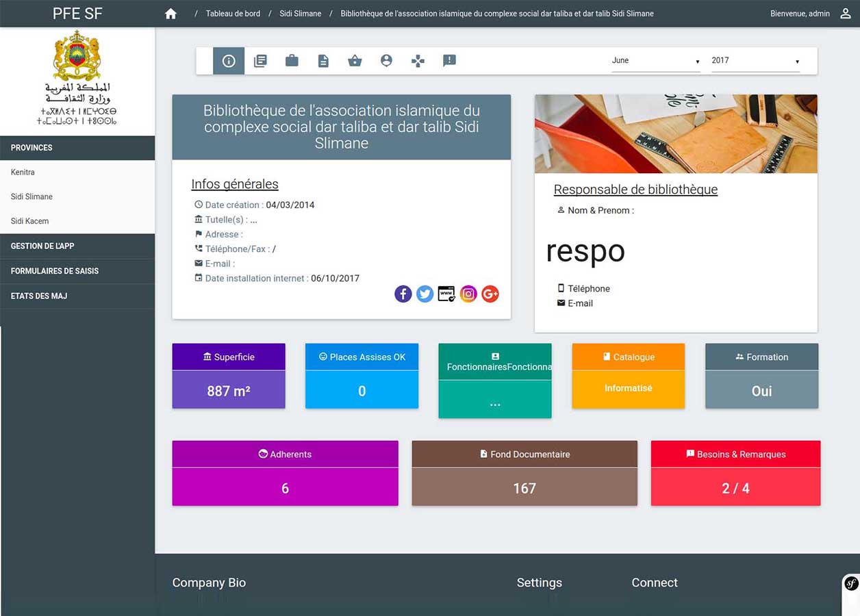Viewport: 860px width, 616px height.
Task: Open the 2017 year dropdown
Action: click(755, 61)
